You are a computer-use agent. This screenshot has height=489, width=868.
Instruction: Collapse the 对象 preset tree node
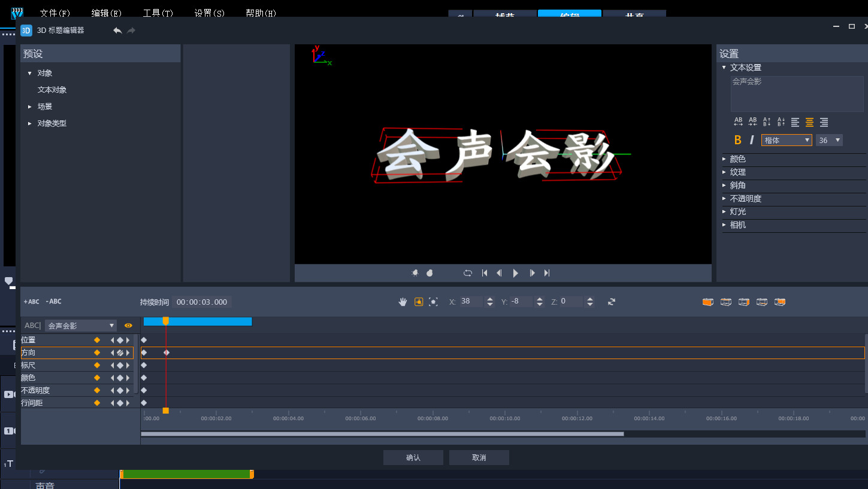[x=30, y=73]
